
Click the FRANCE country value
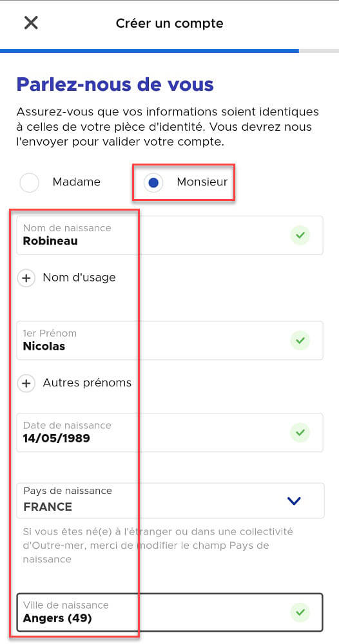click(48, 507)
